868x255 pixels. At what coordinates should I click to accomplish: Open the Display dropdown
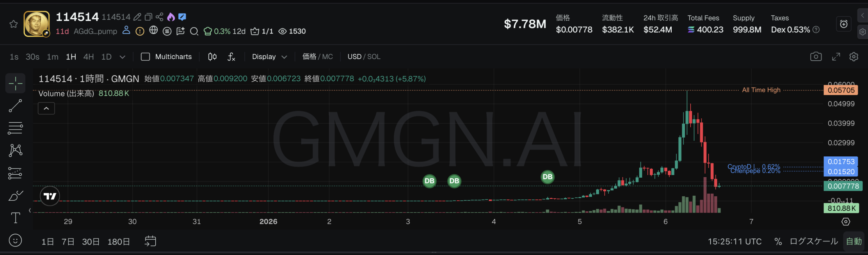pos(270,57)
